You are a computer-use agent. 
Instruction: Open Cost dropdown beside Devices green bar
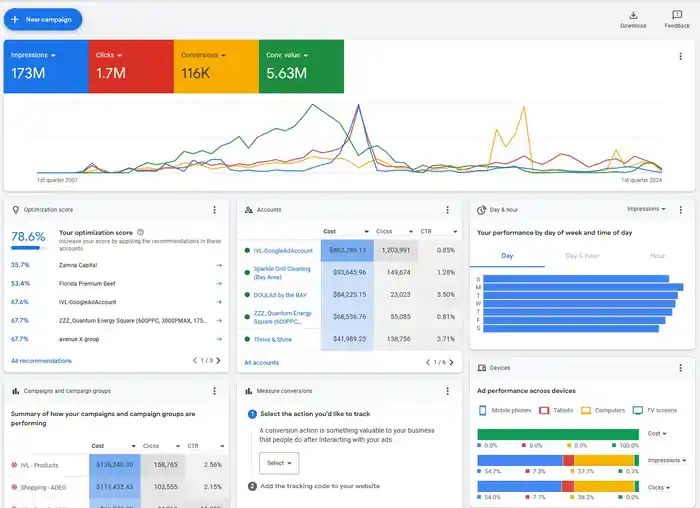point(657,434)
